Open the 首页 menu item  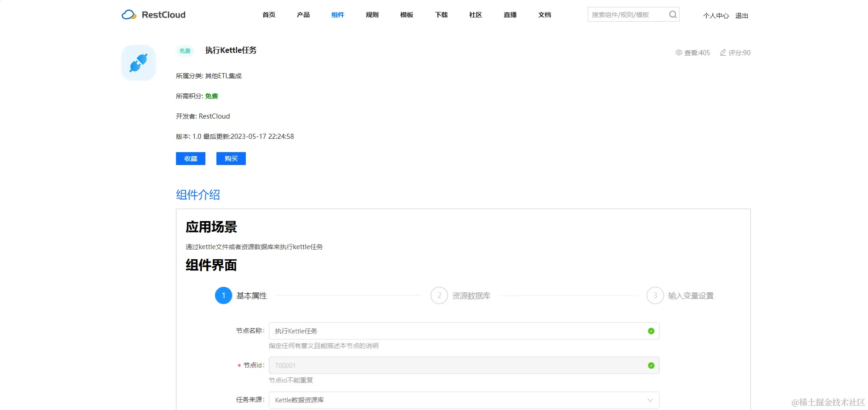[x=269, y=15]
